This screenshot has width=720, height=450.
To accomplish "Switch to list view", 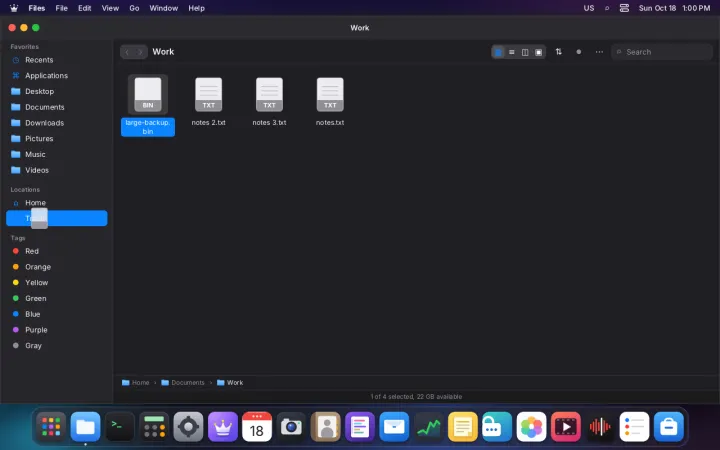I will pos(512,52).
